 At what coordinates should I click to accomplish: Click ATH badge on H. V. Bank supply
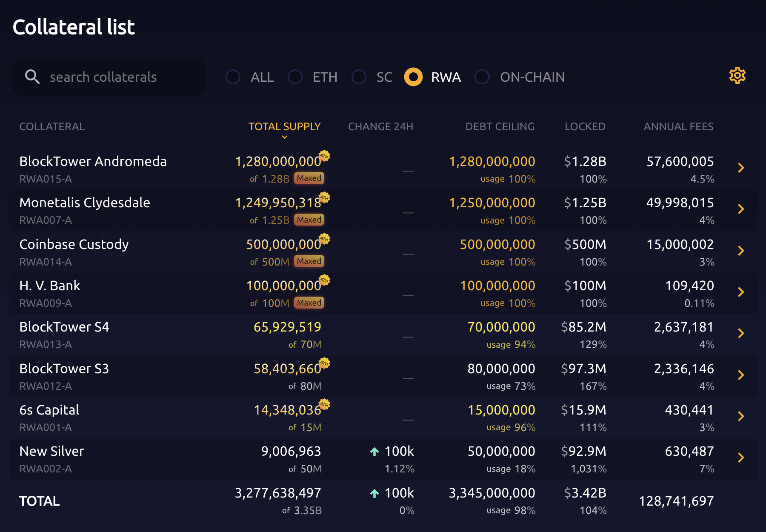point(325,280)
